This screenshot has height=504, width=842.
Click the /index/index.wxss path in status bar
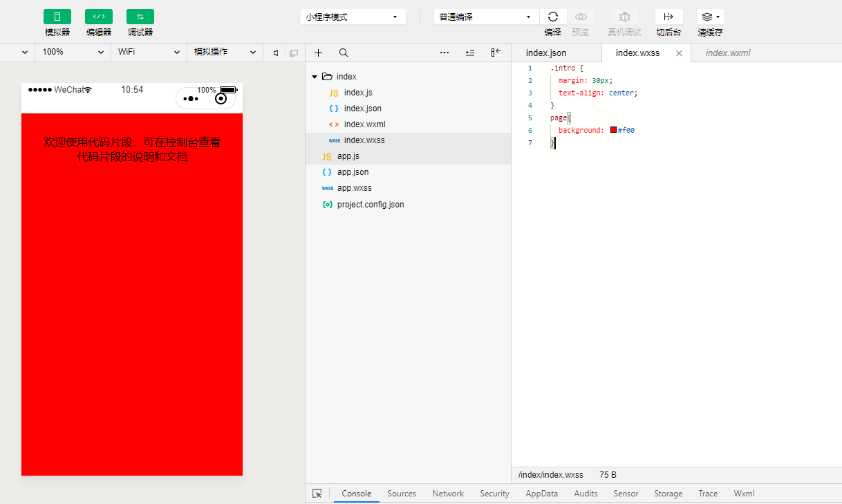(550, 475)
